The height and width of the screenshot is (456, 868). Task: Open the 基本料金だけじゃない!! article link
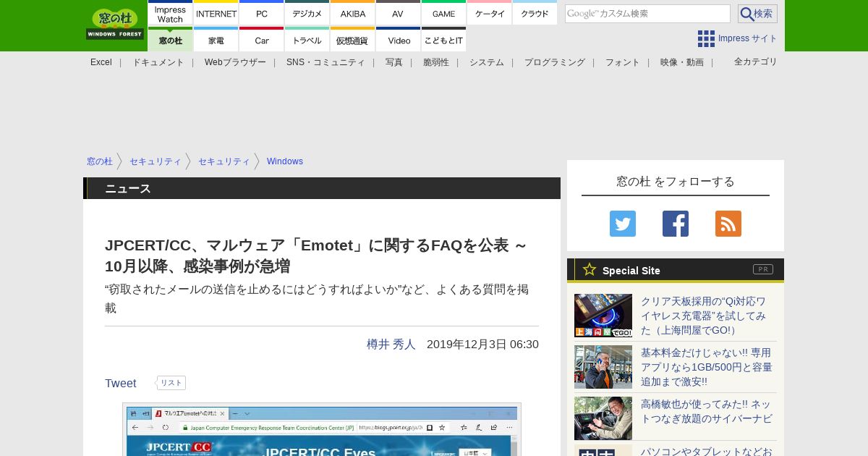point(707,367)
